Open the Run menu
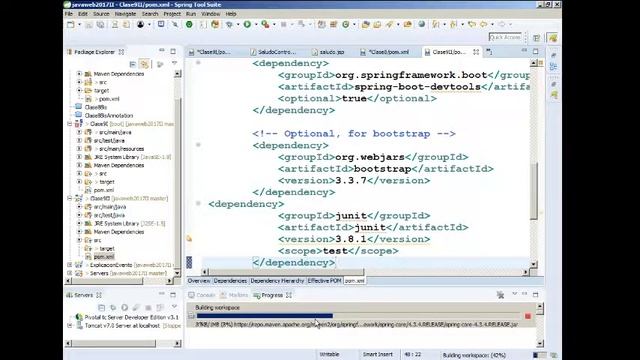 click(x=191, y=14)
